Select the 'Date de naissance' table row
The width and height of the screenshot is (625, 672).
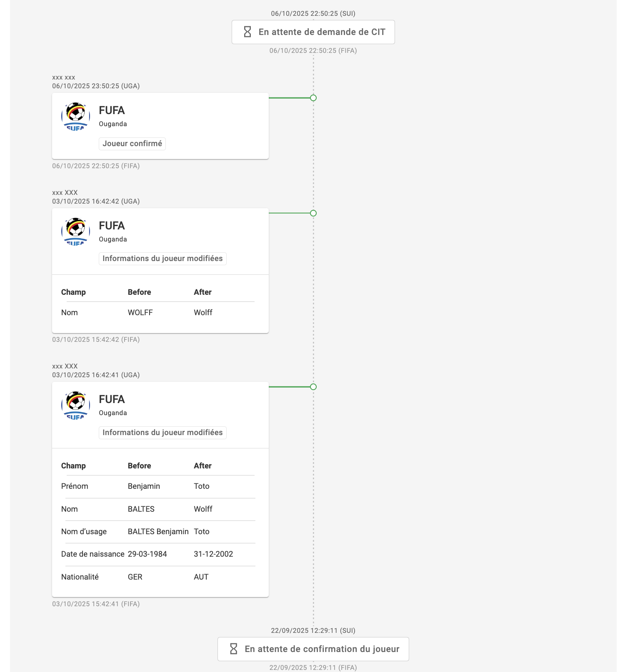(x=158, y=554)
